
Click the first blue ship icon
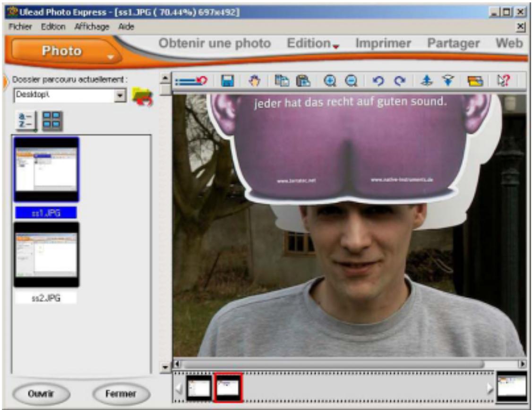427,81
